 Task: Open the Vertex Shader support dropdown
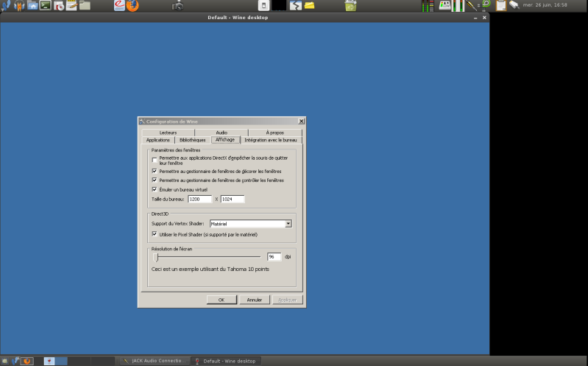(251, 224)
